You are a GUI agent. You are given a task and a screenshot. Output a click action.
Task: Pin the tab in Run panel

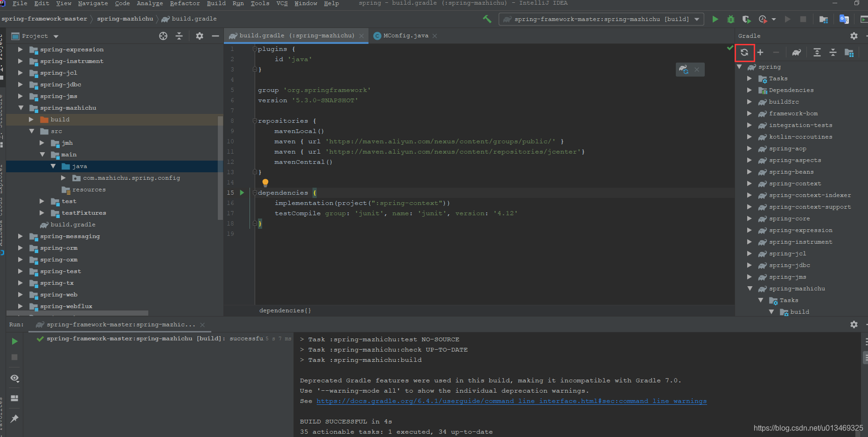[14, 418]
